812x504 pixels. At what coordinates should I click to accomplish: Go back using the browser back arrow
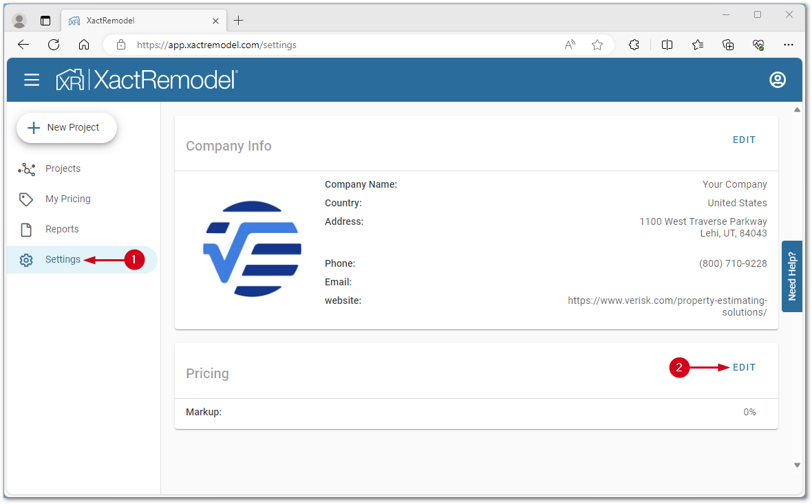pos(23,45)
